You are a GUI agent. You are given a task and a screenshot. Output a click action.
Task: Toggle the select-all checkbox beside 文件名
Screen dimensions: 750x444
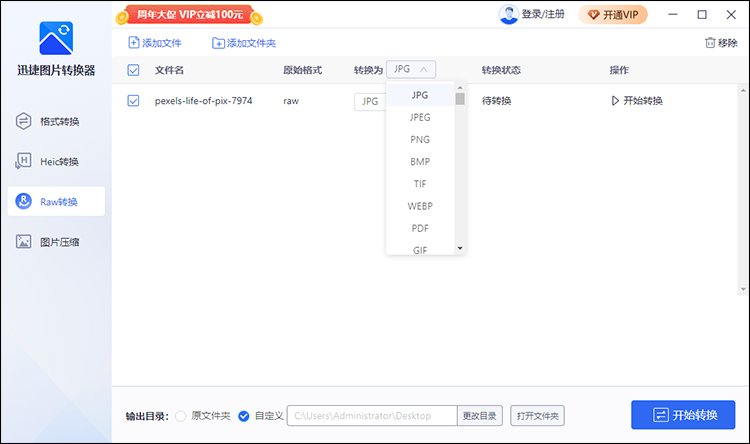click(x=133, y=70)
